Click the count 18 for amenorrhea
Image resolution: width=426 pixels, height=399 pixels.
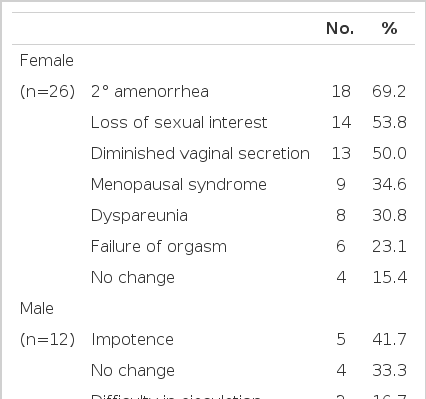click(341, 91)
